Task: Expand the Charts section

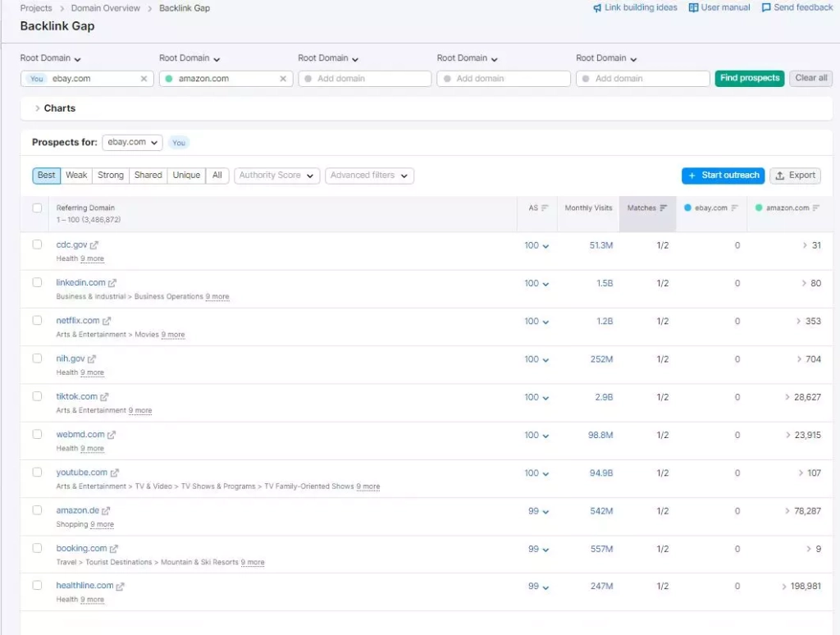Action: click(55, 108)
